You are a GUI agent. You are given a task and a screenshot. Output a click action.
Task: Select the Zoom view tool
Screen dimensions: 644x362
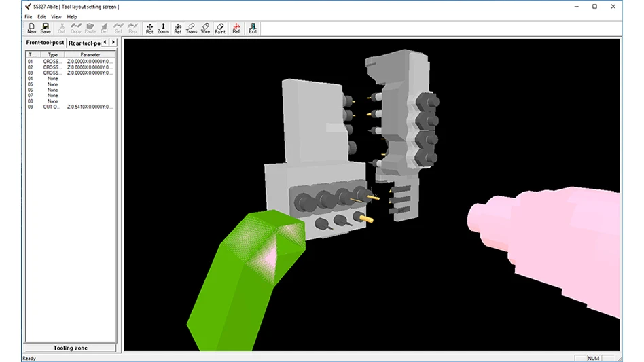point(163,28)
